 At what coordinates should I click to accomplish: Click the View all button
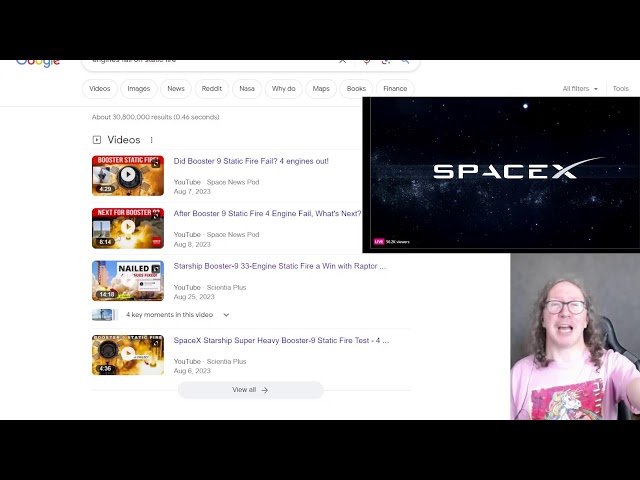click(x=251, y=390)
